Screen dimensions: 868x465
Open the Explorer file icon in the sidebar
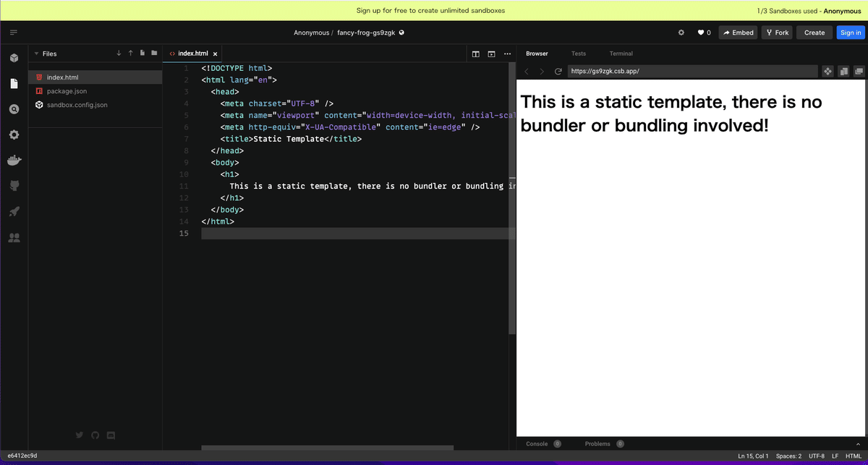click(x=14, y=84)
